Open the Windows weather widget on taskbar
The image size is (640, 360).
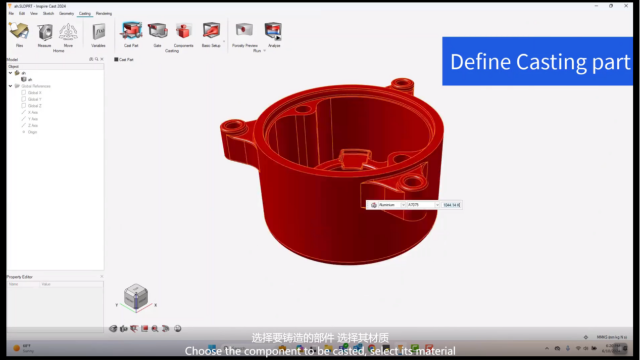pos(24,348)
